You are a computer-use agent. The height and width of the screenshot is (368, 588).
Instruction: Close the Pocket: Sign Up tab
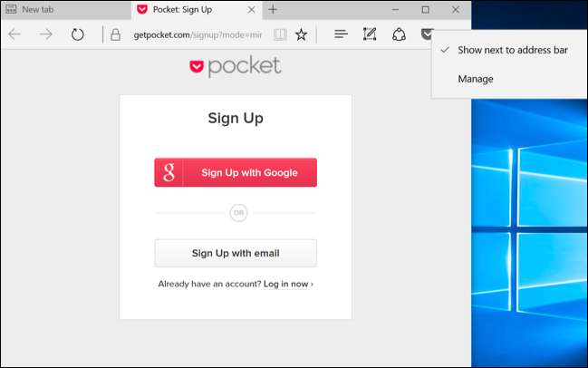click(252, 10)
